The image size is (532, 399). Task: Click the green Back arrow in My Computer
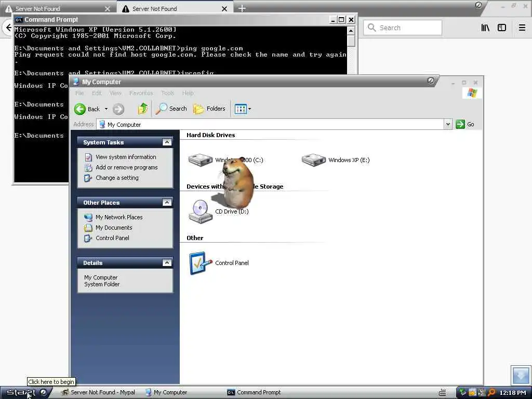pos(80,109)
